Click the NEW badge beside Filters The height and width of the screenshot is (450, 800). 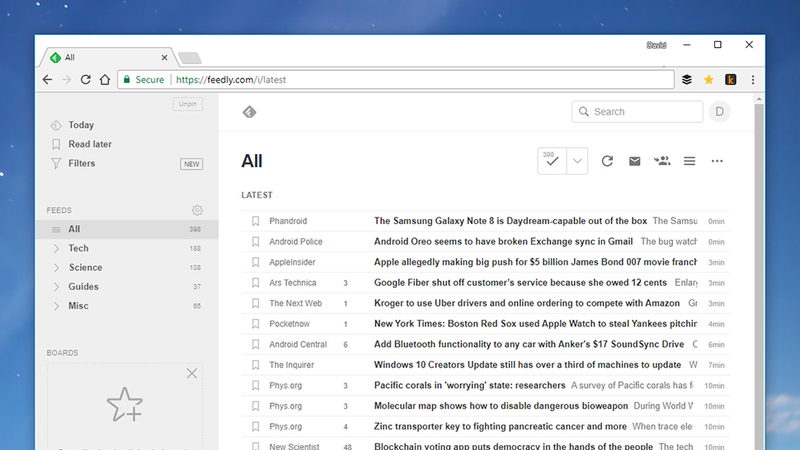pyautogui.click(x=191, y=164)
